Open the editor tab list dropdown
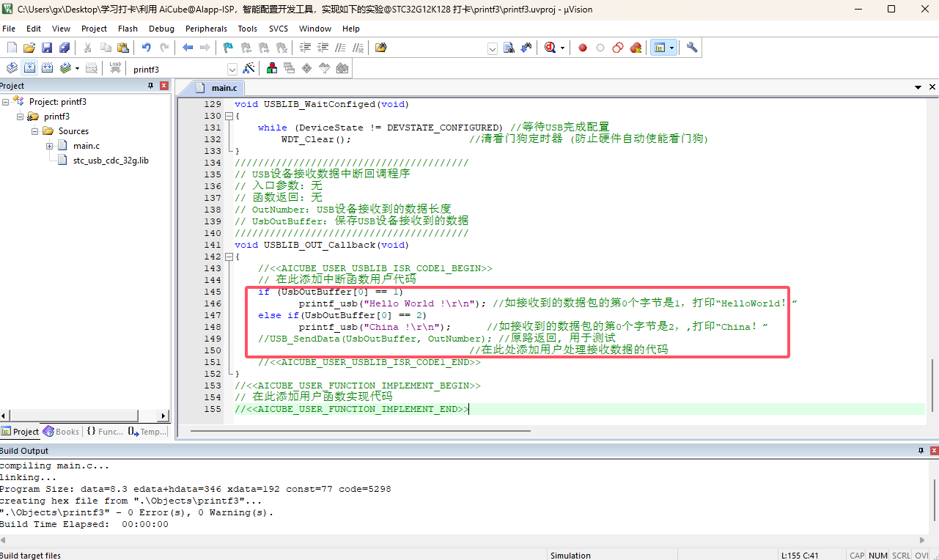Screen dimensions: 939x560 [x=918, y=87]
